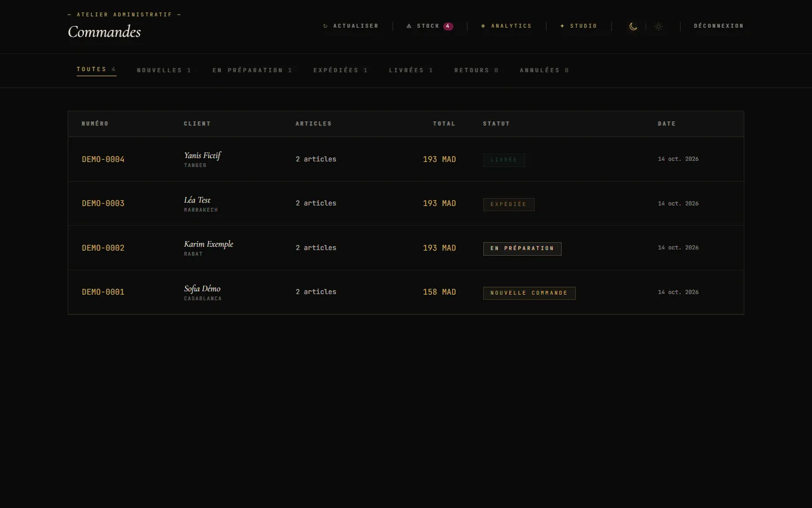Switch to Livrées tab
The width and height of the screenshot is (812, 508).
(x=411, y=71)
